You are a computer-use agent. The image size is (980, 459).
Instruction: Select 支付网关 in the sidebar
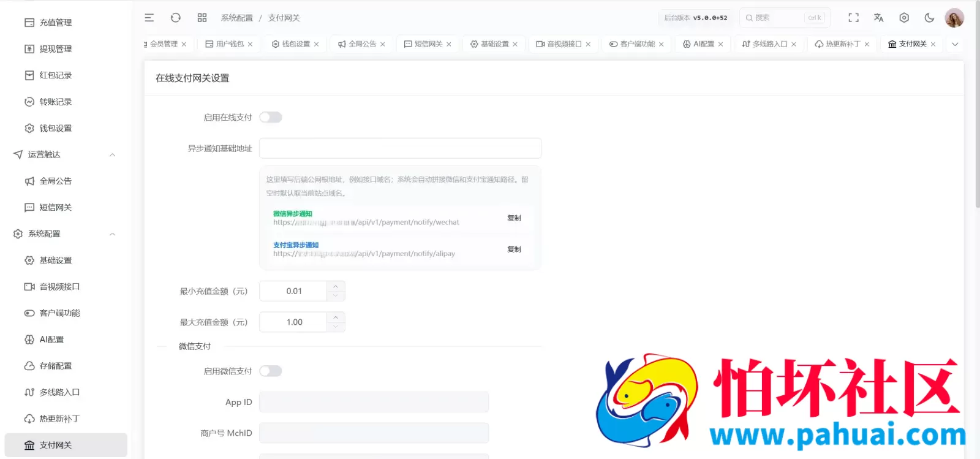(66, 445)
